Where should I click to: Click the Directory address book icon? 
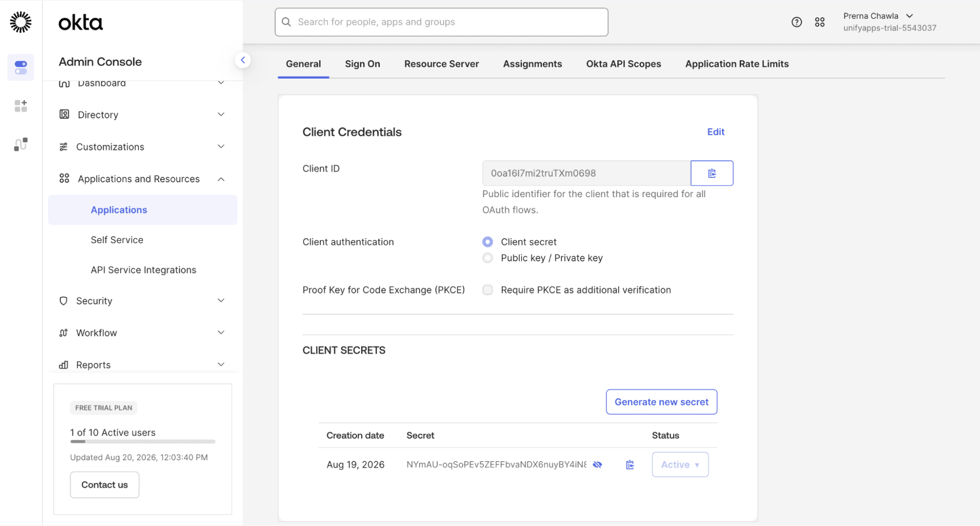pos(64,114)
